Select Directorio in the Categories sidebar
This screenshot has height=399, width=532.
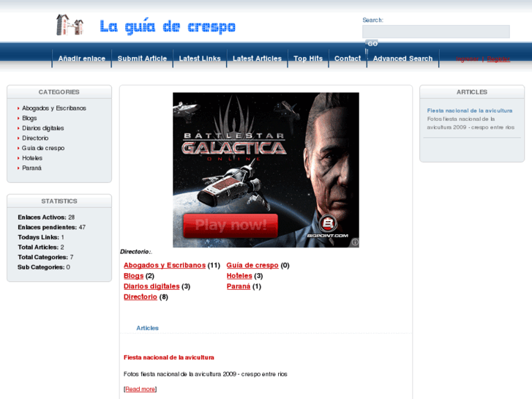(35, 138)
